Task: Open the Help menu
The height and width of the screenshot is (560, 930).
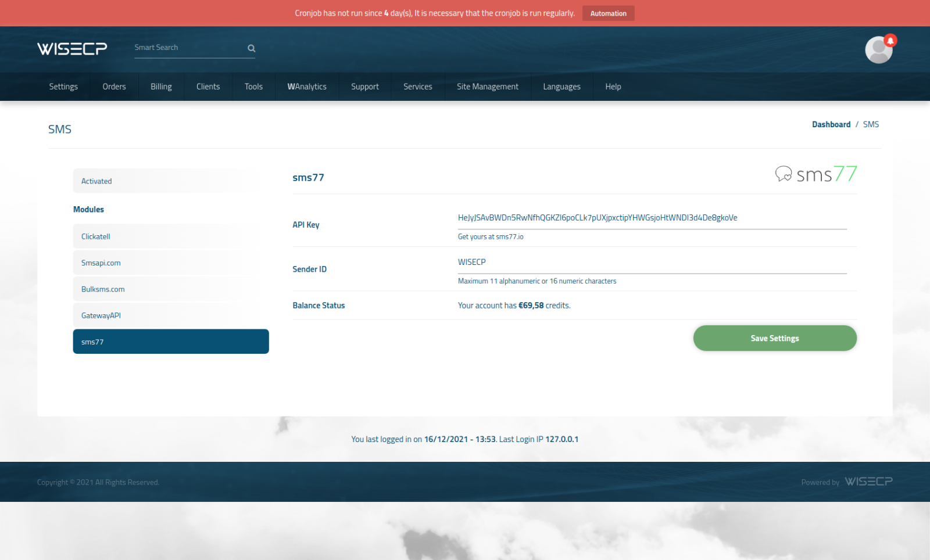Action: pos(613,87)
